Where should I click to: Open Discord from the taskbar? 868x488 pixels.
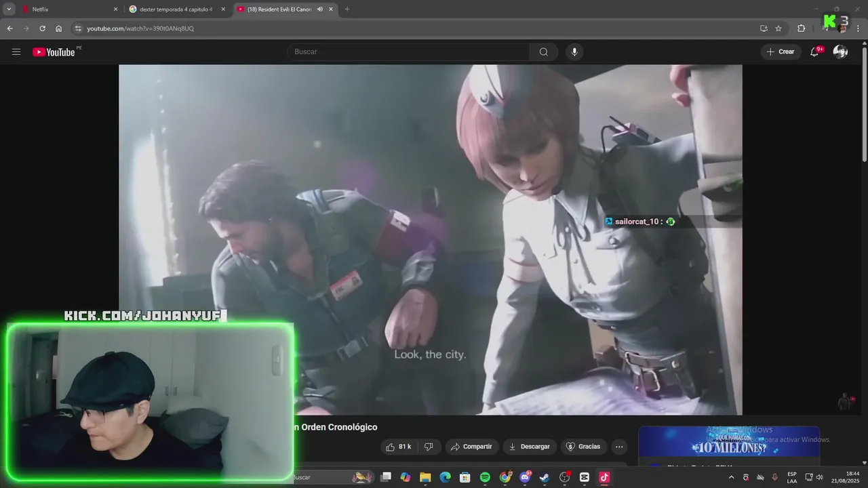(x=525, y=477)
